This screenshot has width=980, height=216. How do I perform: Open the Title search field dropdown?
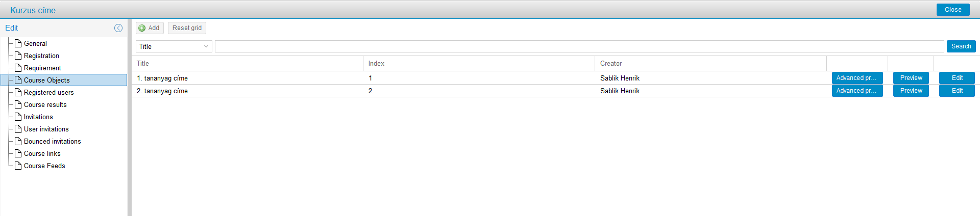click(206, 46)
